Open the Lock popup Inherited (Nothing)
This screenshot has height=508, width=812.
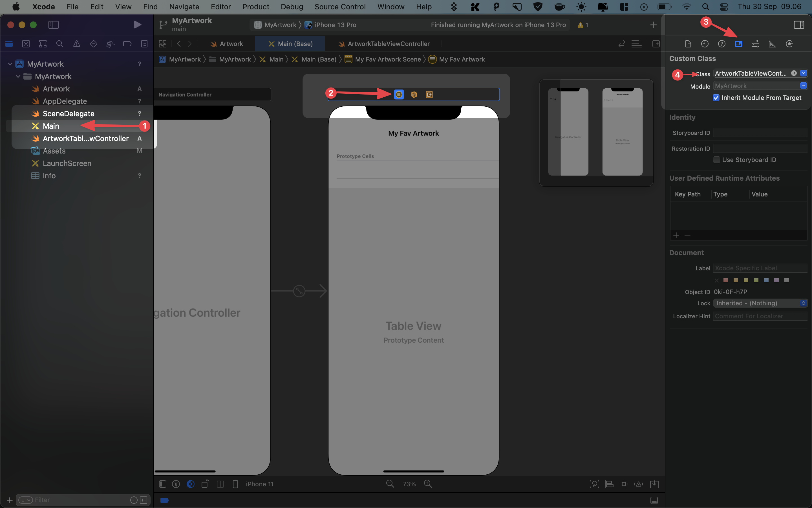[760, 303]
